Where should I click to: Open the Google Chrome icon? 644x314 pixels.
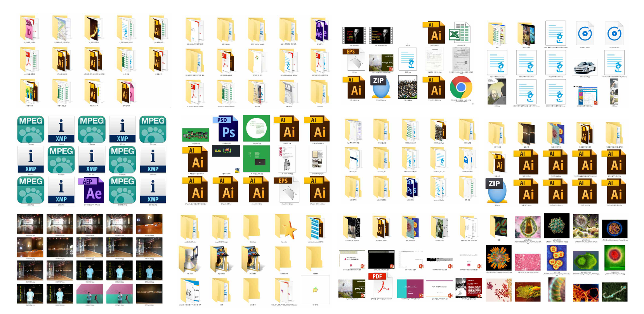[461, 87]
